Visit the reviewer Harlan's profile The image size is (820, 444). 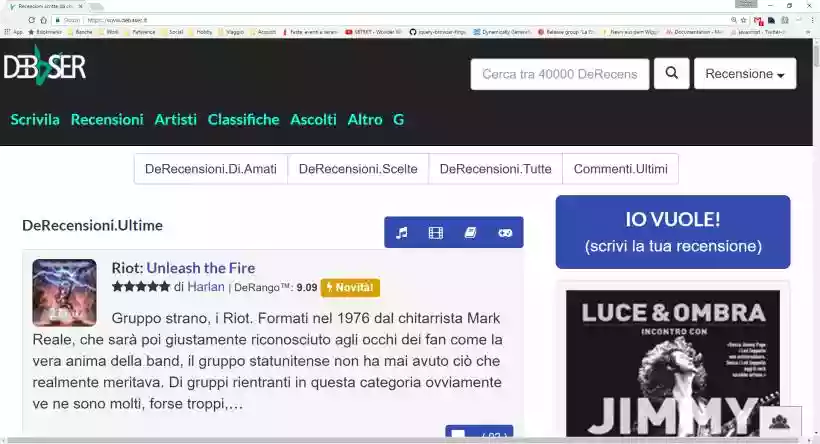[206, 287]
